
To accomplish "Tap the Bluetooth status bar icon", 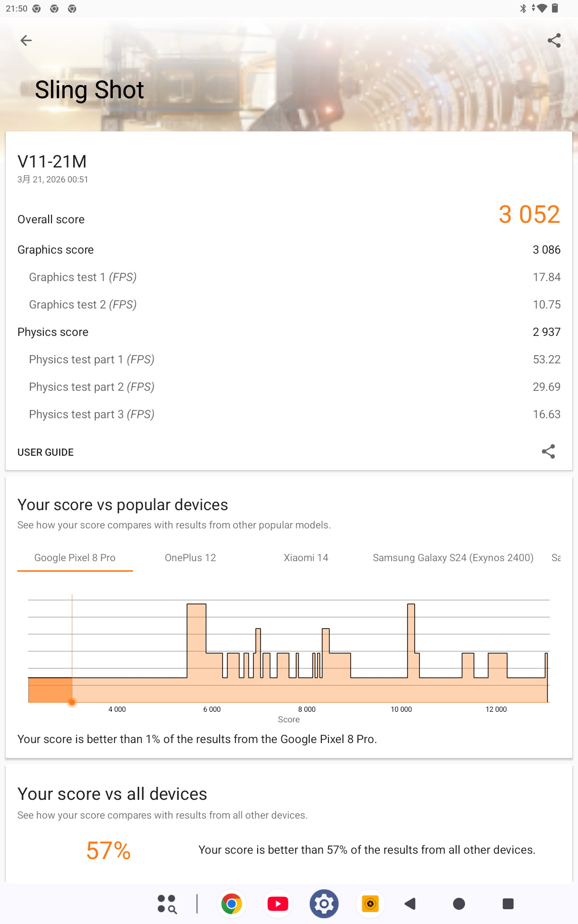I will (523, 8).
